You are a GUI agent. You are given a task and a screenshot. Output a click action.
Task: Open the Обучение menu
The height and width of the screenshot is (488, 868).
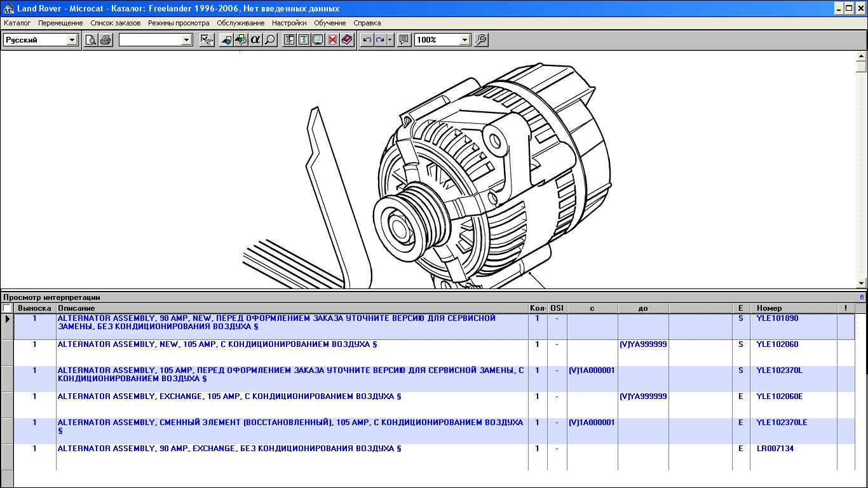(x=330, y=23)
